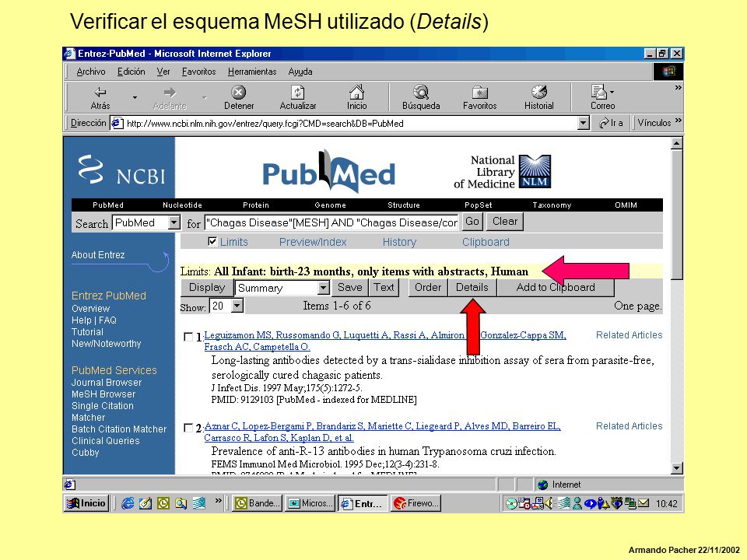Click the Order button
Screen dimensions: 747x560
(x=427, y=287)
